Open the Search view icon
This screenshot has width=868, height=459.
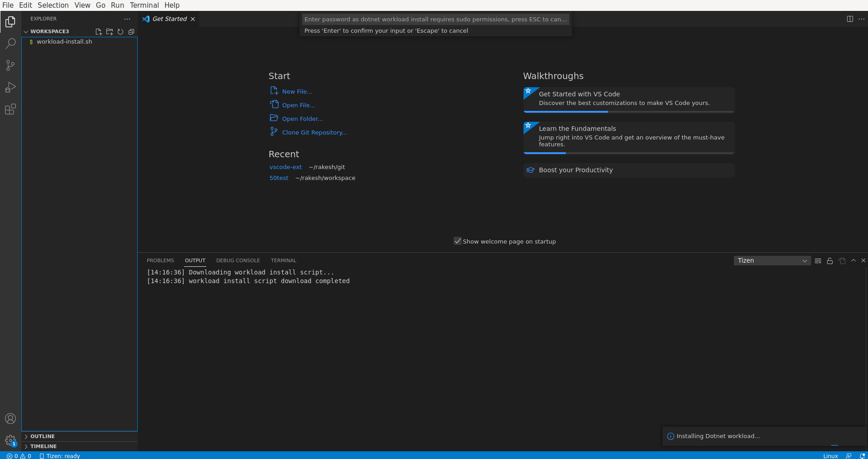click(10, 43)
